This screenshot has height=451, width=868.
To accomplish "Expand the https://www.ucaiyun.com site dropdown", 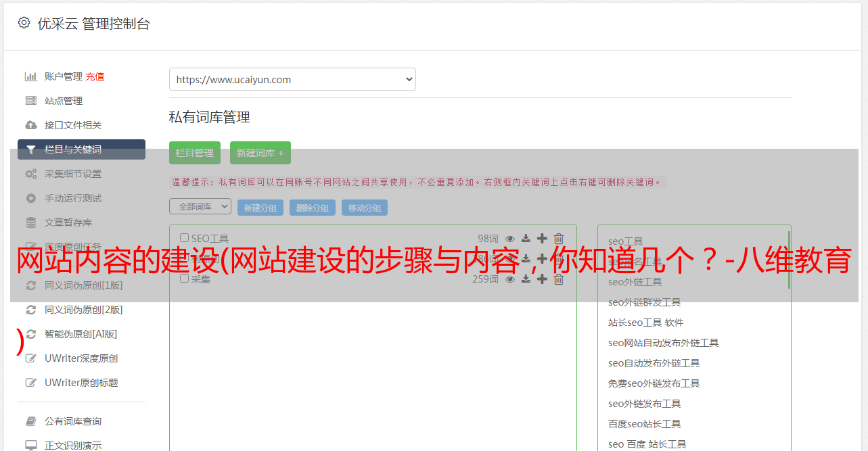I will pos(292,79).
